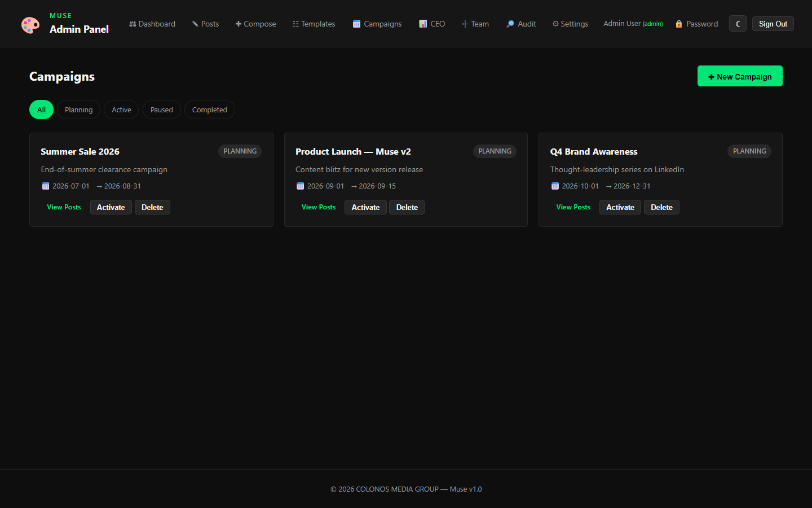Select the Paused filter pill

click(162, 110)
